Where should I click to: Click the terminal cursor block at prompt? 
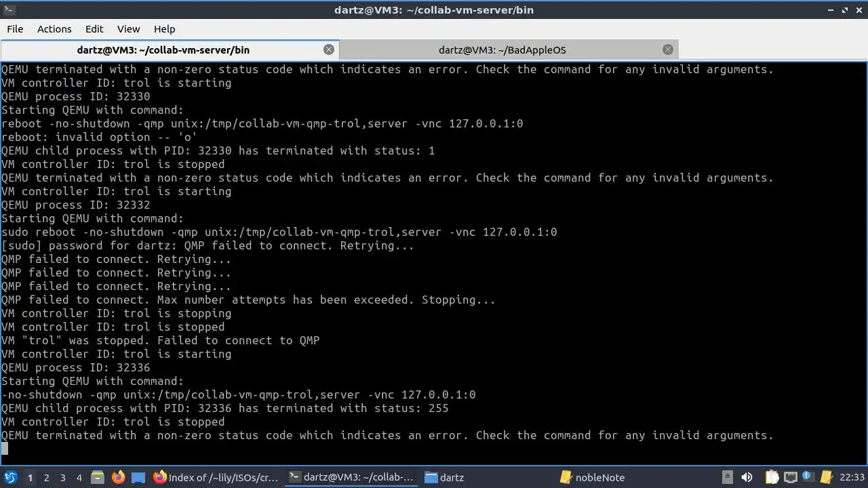[x=5, y=448]
